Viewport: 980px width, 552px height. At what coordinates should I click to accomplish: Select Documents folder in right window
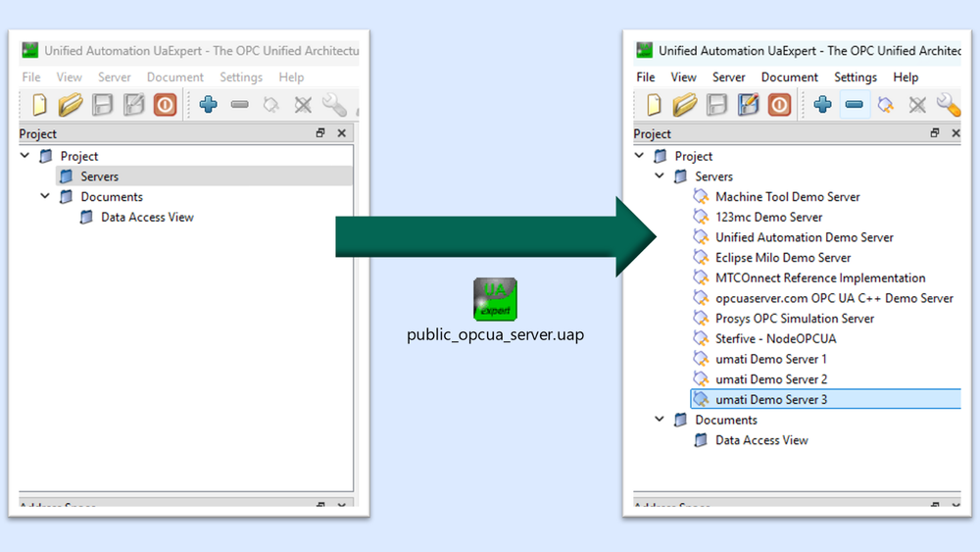(x=725, y=420)
